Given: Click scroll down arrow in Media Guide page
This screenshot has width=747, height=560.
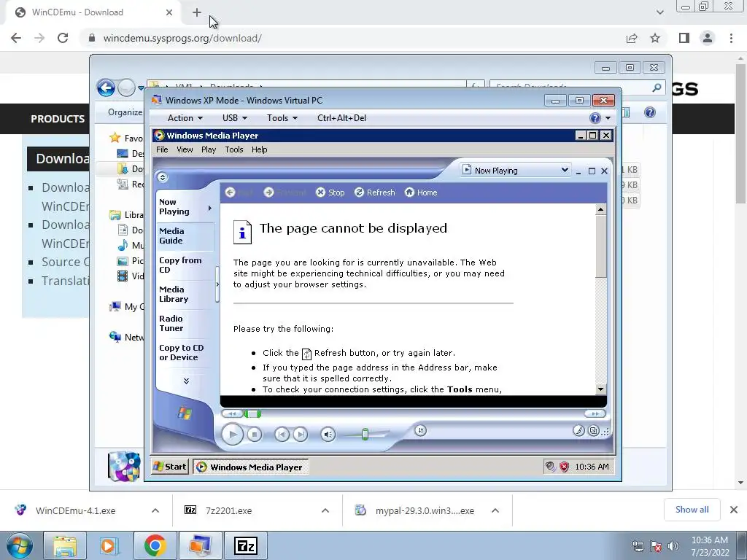Looking at the screenshot, I should [600, 389].
